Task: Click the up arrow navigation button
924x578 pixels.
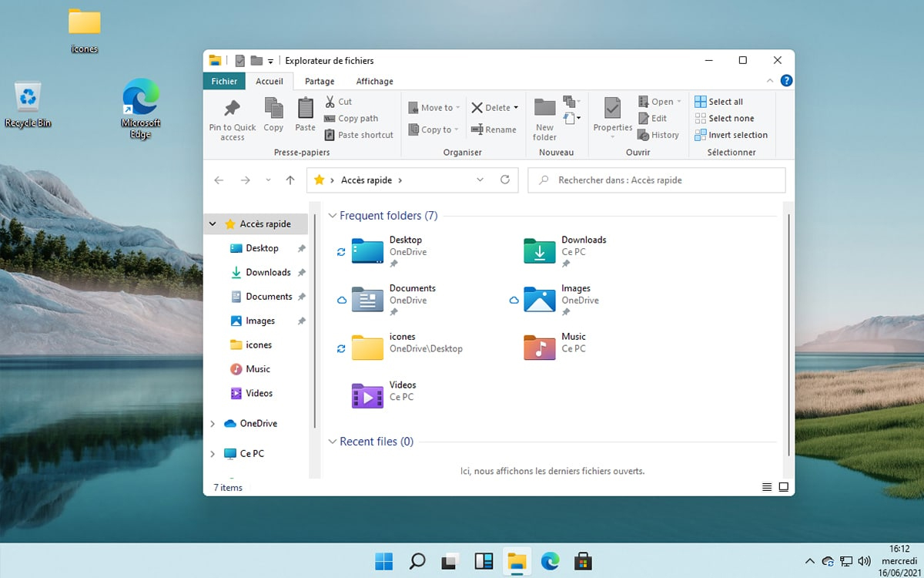Action: tap(290, 180)
